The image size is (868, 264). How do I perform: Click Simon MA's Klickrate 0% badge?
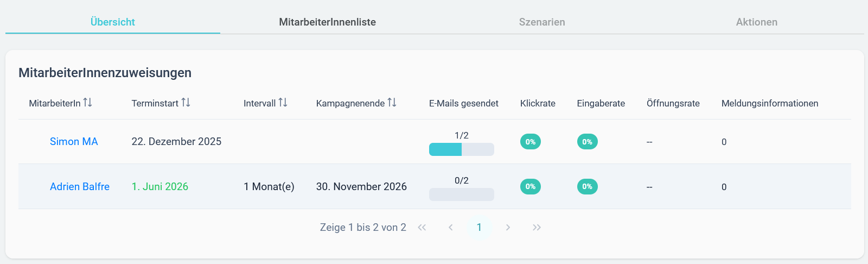[531, 142]
